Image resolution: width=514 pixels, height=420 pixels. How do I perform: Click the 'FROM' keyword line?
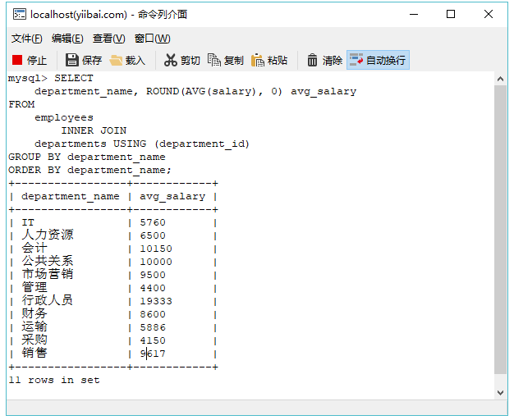pos(21,104)
